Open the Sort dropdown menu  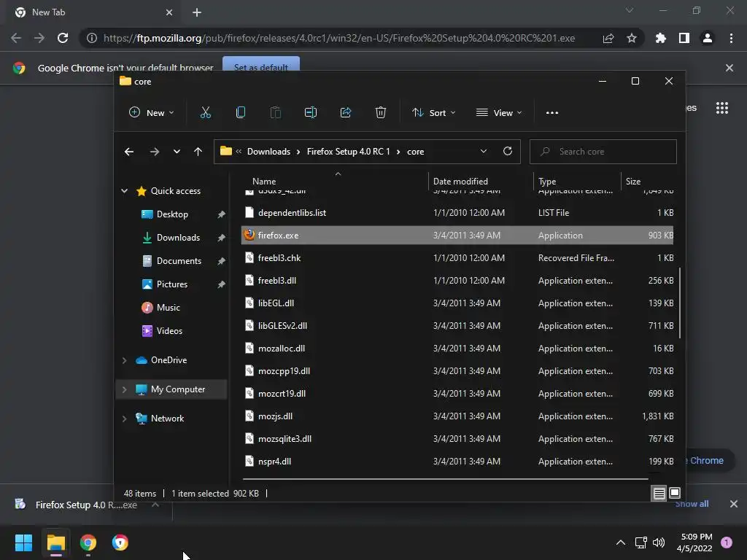click(x=433, y=113)
